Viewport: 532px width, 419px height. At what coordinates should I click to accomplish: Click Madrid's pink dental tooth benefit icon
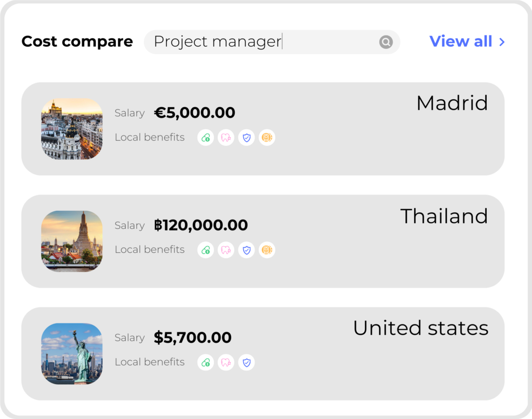tap(226, 138)
